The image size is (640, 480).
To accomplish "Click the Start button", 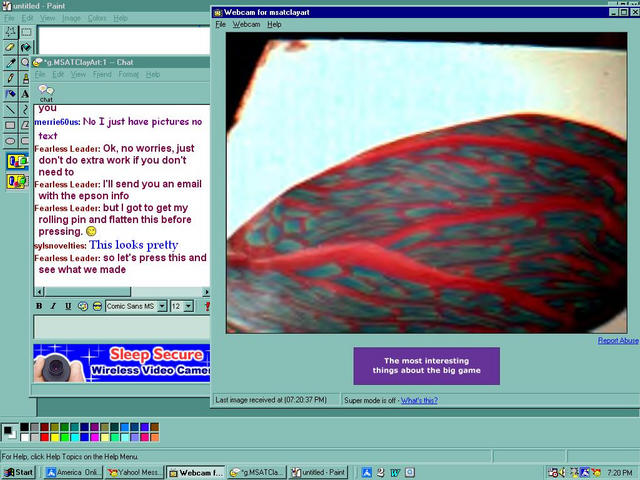I will click(18, 473).
